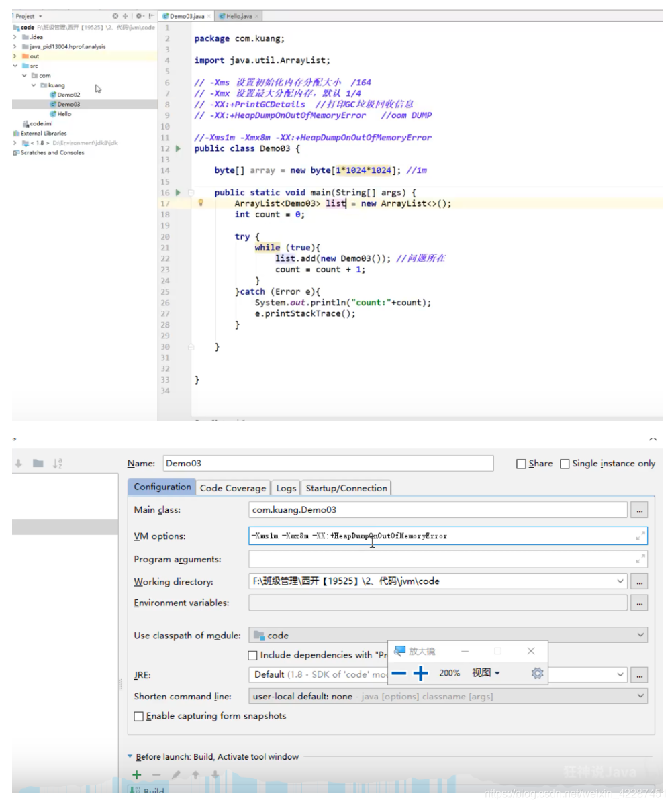Click the remove (–) before-launch task icon

156,775
